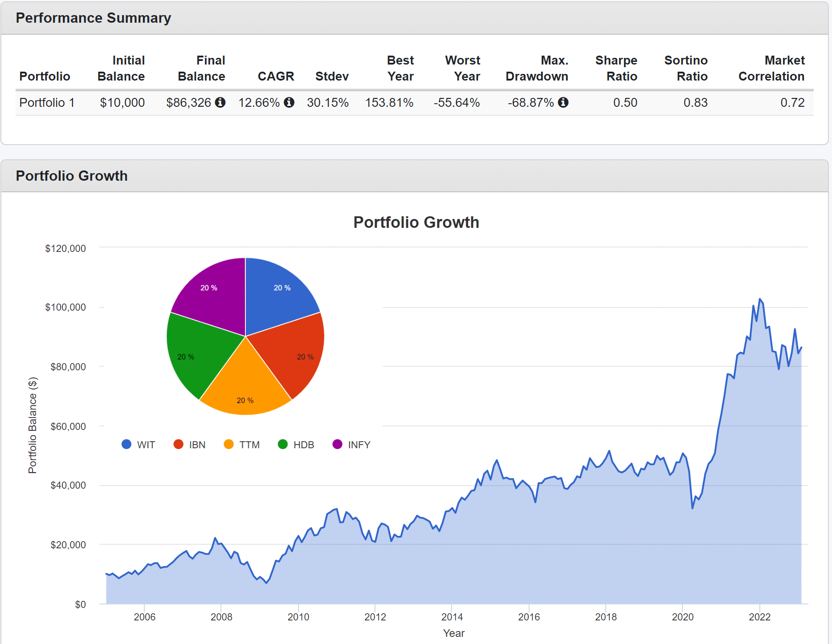
Task: Click the info icon next to CAGR 12.66%
Action: [289, 102]
